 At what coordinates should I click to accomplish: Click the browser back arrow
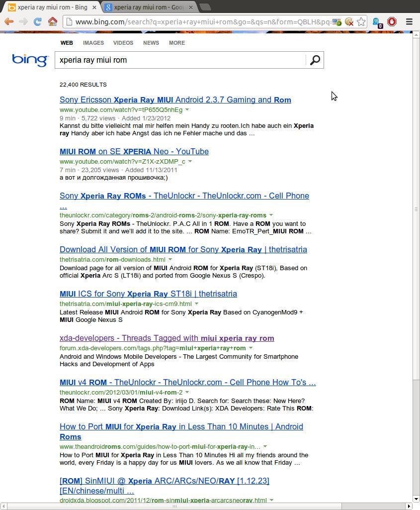9,22
